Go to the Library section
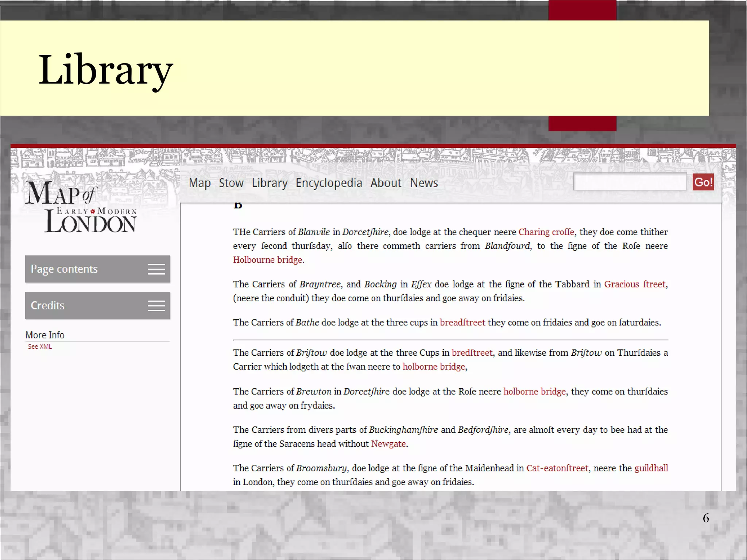Image resolution: width=747 pixels, height=560 pixels. point(270,183)
